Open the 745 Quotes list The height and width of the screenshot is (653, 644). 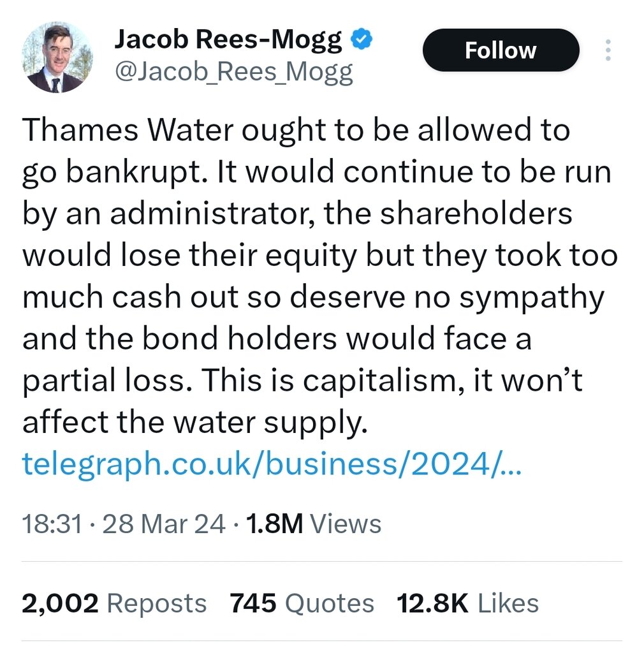(x=302, y=603)
